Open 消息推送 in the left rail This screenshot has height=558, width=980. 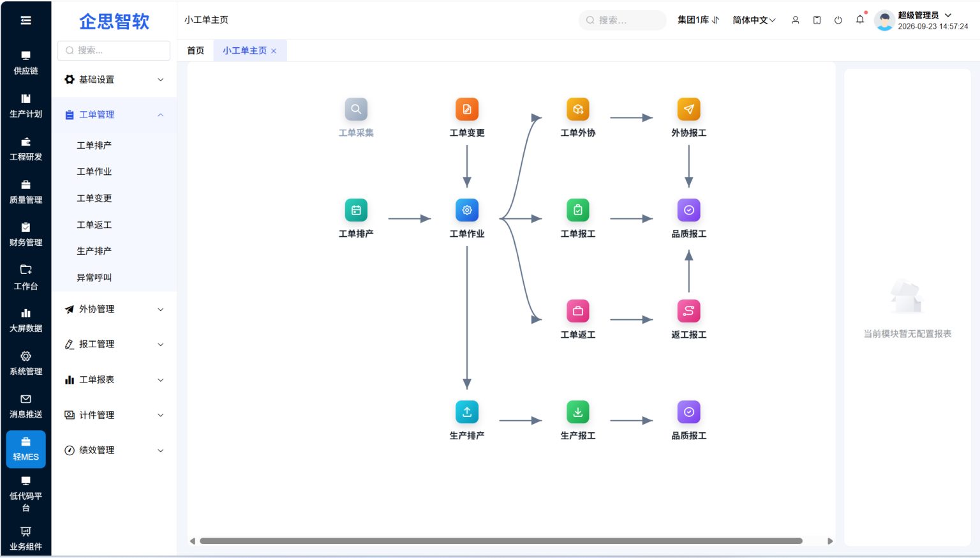coord(26,406)
